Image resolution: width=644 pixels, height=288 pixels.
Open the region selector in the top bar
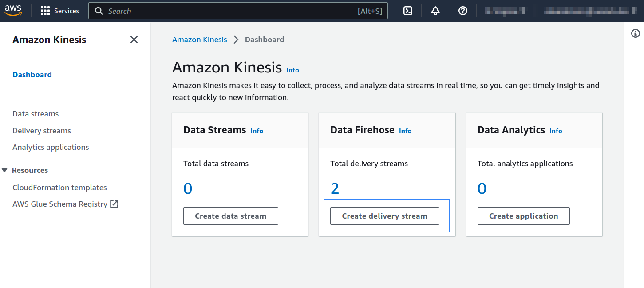505,11
